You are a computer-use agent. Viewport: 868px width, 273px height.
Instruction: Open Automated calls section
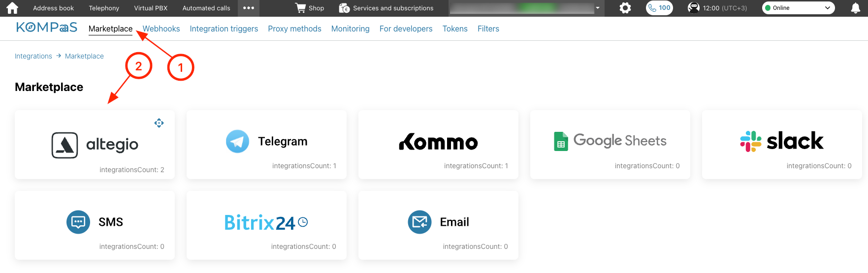[x=206, y=8]
